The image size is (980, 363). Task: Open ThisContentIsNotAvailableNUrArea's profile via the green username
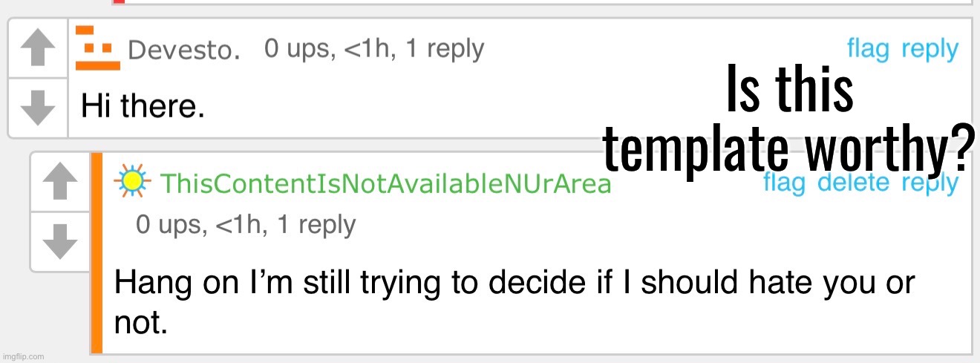[385, 184]
